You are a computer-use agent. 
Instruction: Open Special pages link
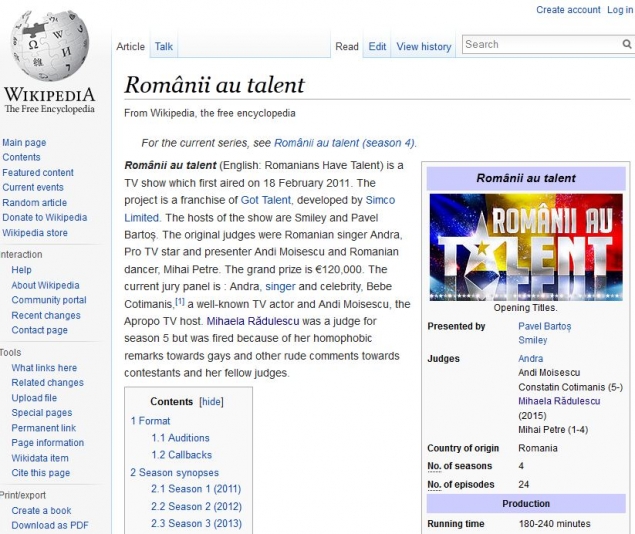[42, 413]
